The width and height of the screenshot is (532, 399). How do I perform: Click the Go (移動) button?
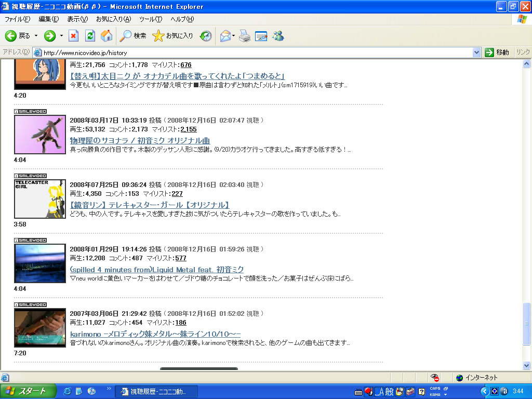coord(497,52)
